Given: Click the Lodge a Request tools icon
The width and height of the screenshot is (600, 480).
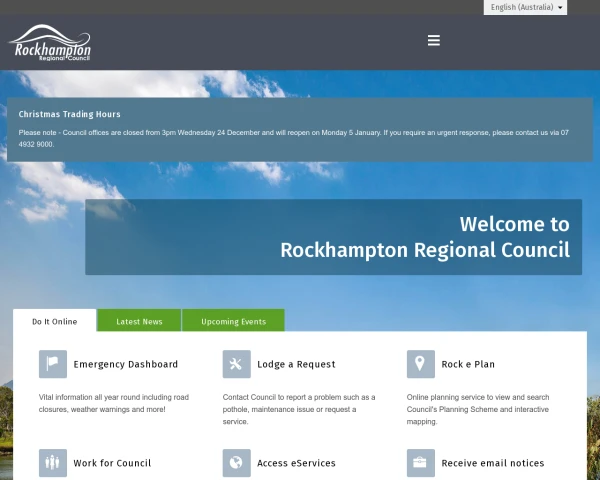Looking at the screenshot, I should pyautogui.click(x=236, y=364).
